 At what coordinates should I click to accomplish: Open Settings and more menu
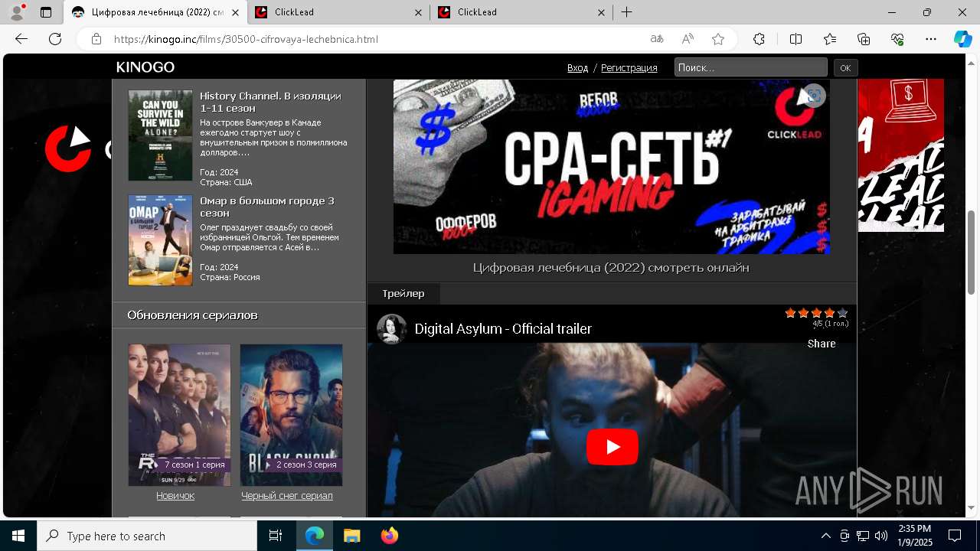[931, 39]
